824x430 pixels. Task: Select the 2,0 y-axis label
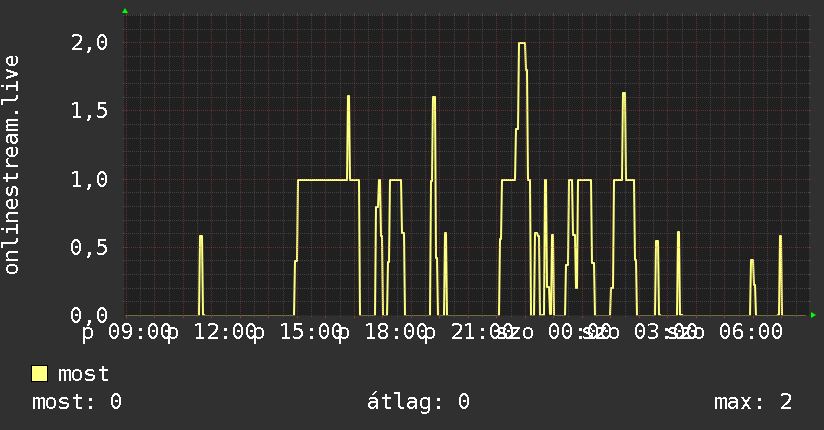pos(89,43)
